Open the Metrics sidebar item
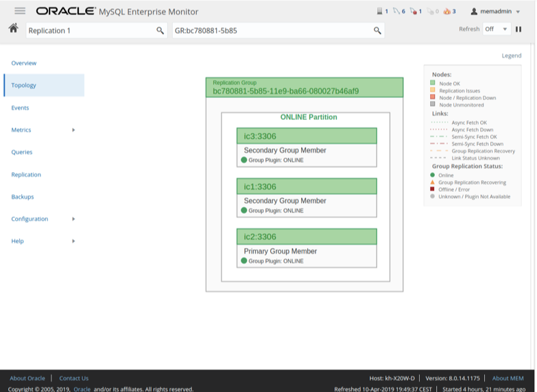The height and width of the screenshot is (392, 537). [x=21, y=130]
